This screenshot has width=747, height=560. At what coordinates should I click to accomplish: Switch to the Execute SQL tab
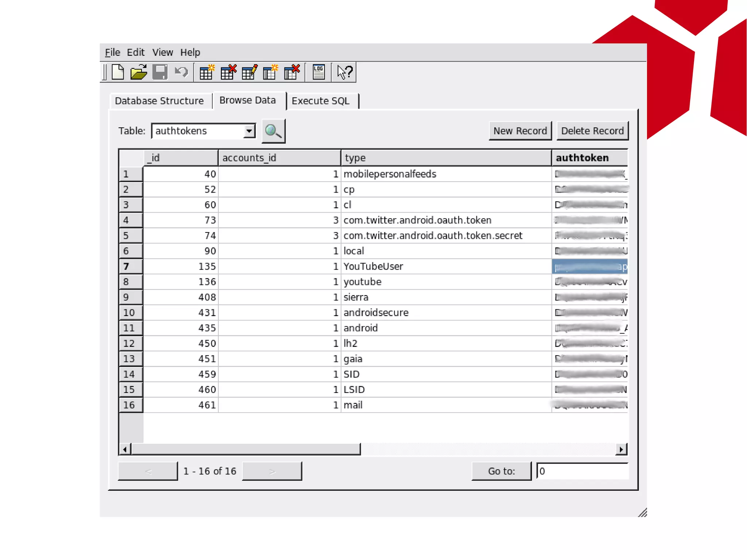pos(320,101)
